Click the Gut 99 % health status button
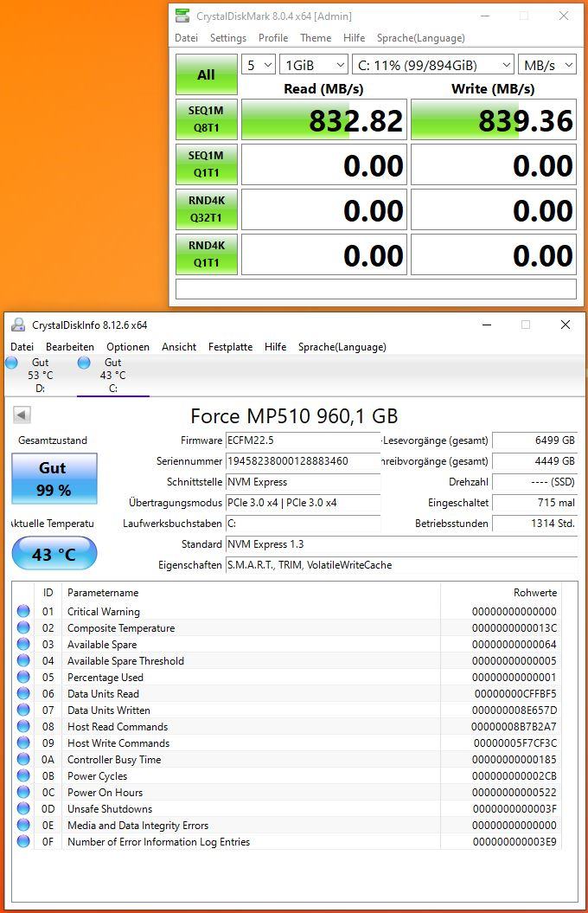This screenshot has height=913, width=588. 54,479
